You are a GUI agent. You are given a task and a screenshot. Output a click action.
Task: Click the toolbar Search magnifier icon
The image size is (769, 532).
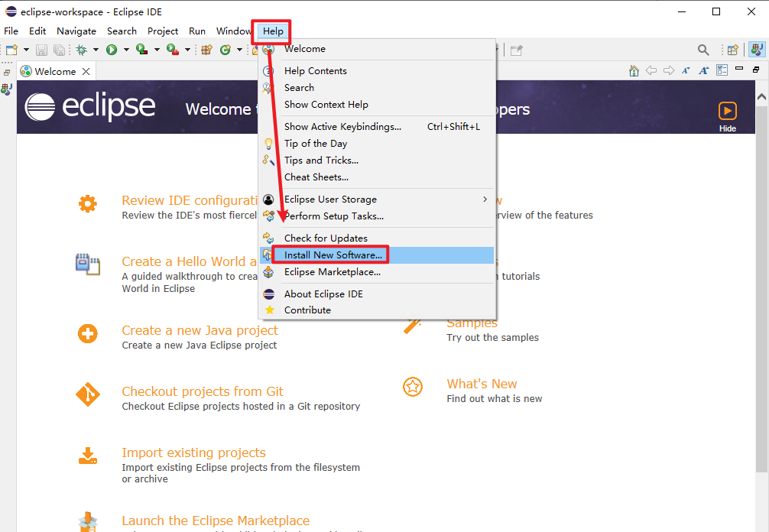703,50
